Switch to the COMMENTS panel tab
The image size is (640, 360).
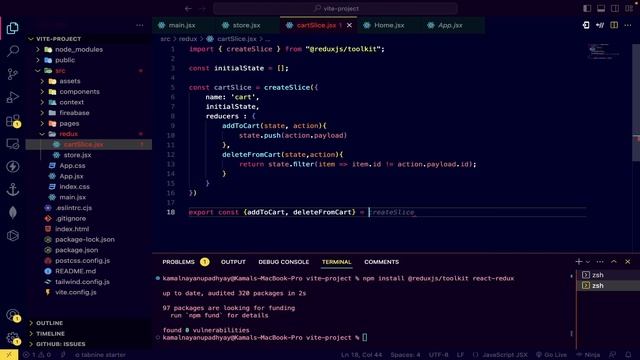click(x=382, y=262)
